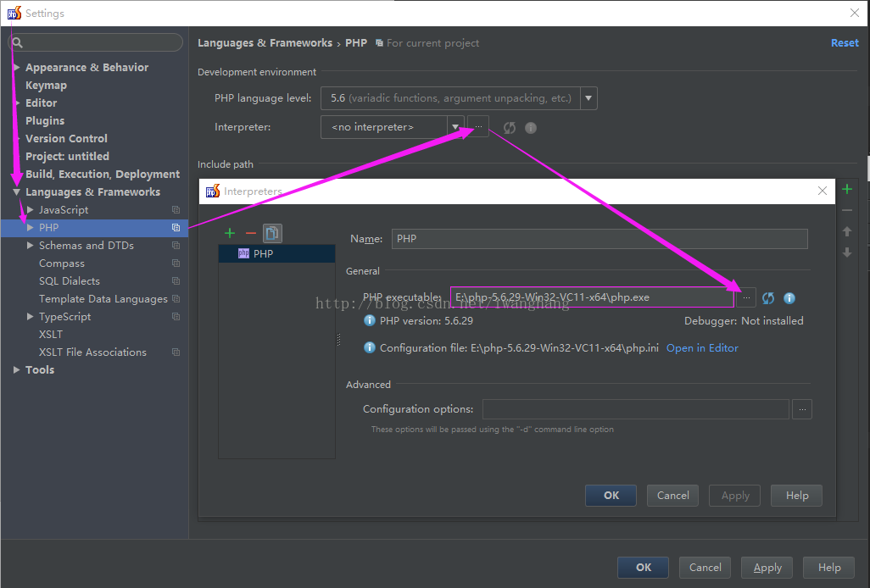Open the Interpreter dropdown list
Image resolution: width=870 pixels, height=588 pixels.
[x=455, y=127]
